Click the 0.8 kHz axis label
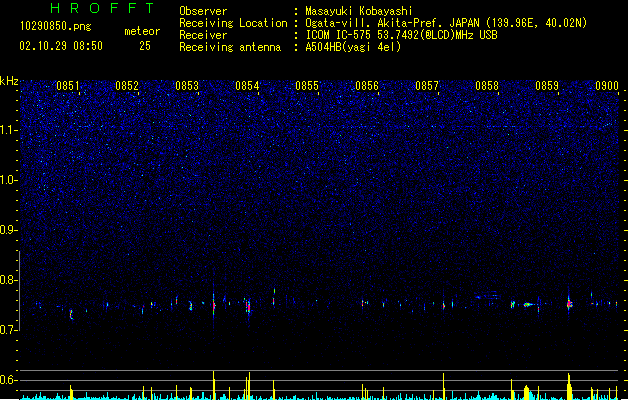Screen dimensions: 629x400 pos(9,280)
